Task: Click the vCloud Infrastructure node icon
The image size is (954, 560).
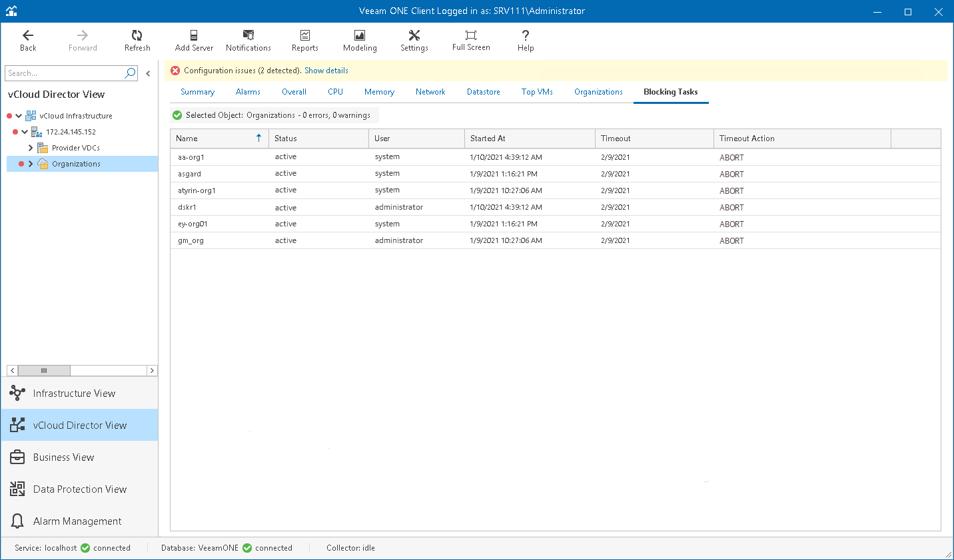Action: [x=31, y=116]
